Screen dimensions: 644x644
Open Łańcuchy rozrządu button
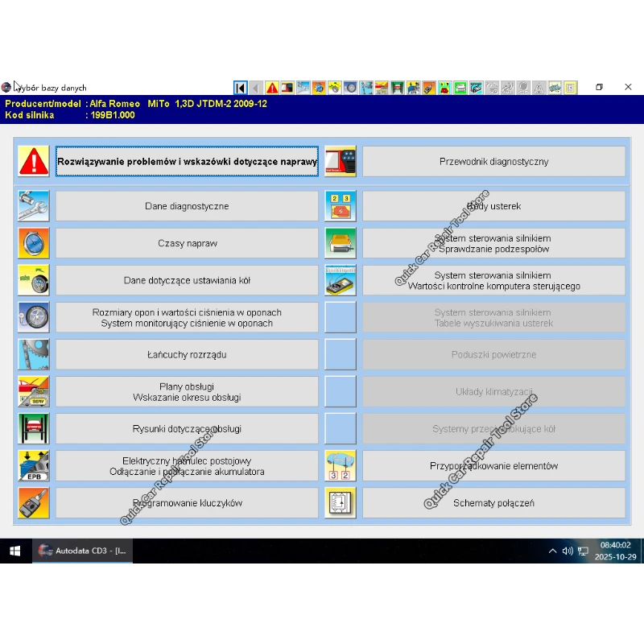point(187,354)
